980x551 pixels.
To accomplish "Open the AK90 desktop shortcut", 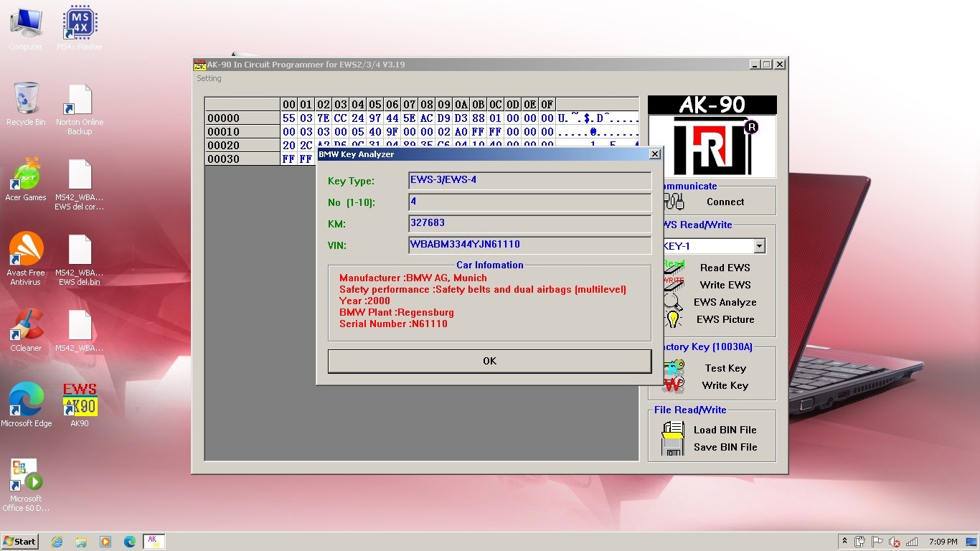I will coord(80,400).
